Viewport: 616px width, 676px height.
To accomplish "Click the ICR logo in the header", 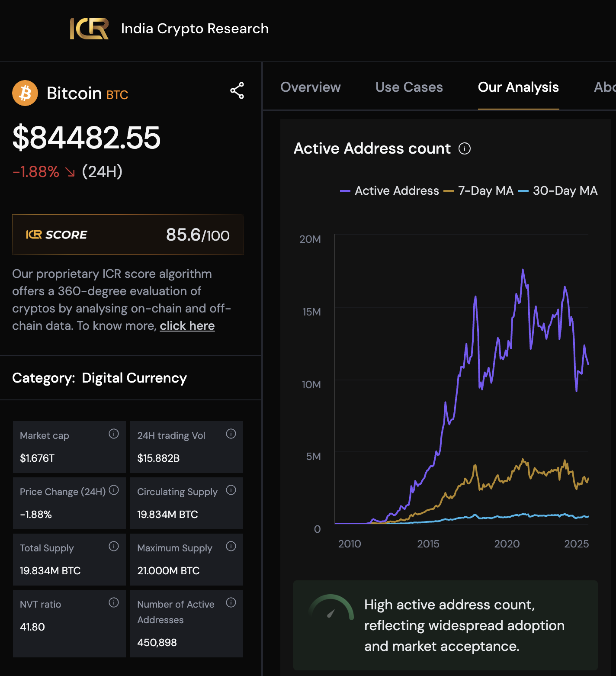I will [89, 29].
